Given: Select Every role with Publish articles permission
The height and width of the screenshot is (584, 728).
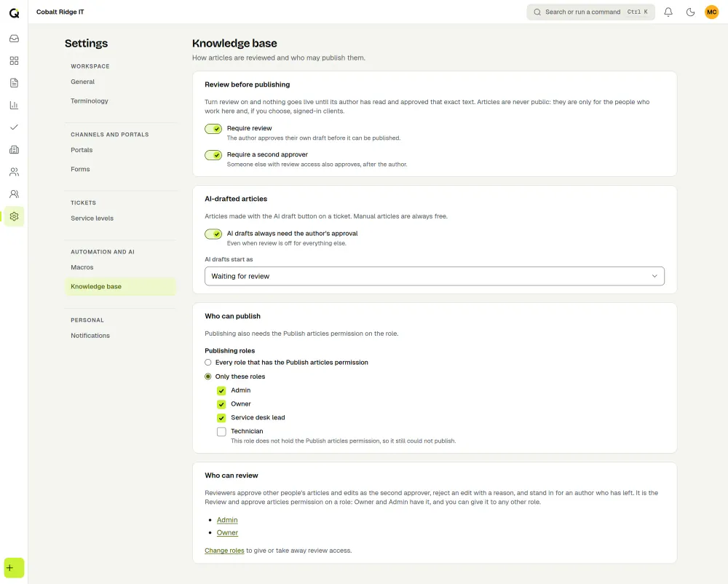Looking at the screenshot, I should pos(208,363).
